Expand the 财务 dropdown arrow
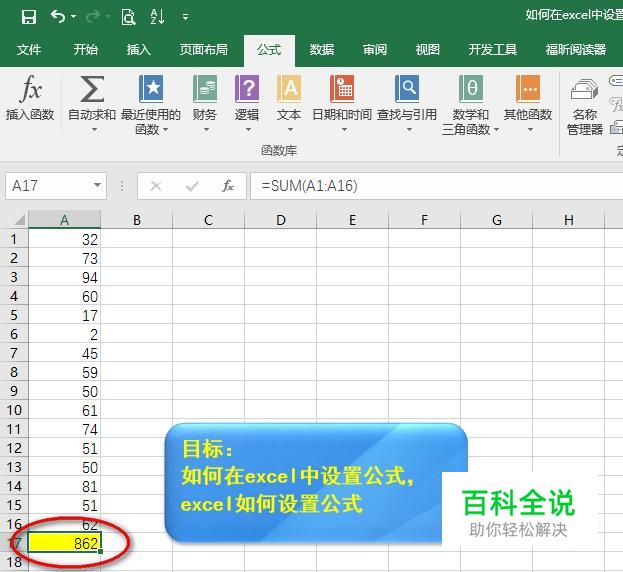Viewport: 623px width, 572px height. [206, 129]
